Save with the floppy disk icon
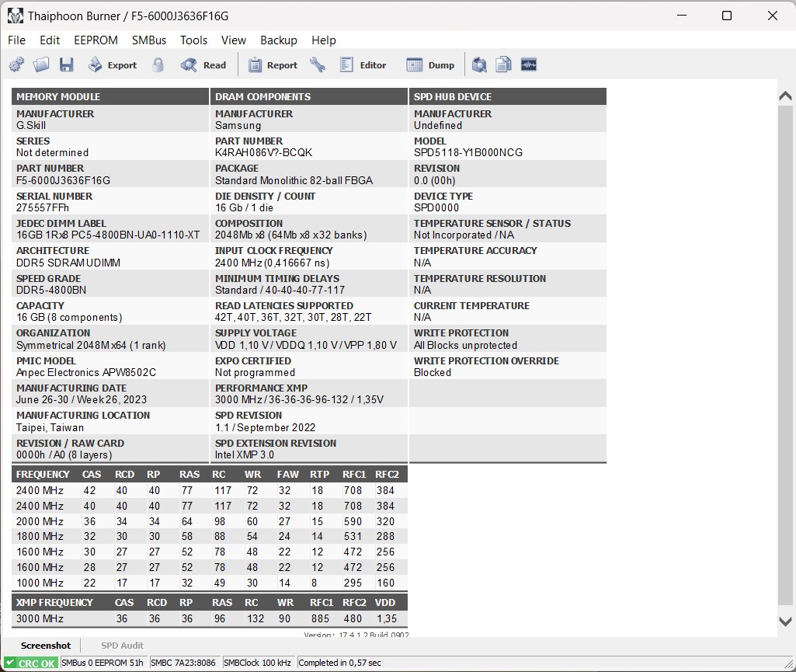 67,64
